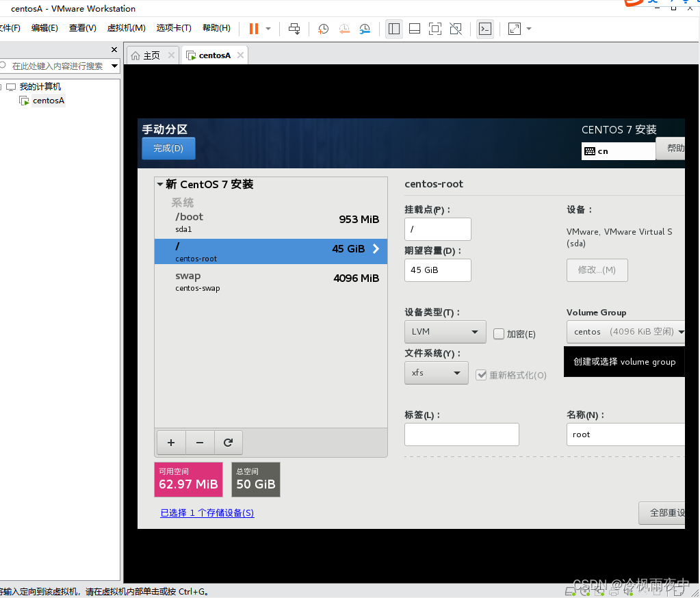Screen dimensions: 700x598
Task: Toggle the library sidebar view icon
Action: (393, 29)
